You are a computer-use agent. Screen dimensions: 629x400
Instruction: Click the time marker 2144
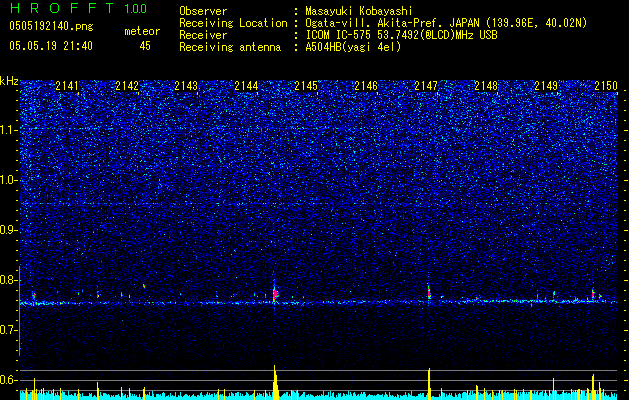point(246,85)
